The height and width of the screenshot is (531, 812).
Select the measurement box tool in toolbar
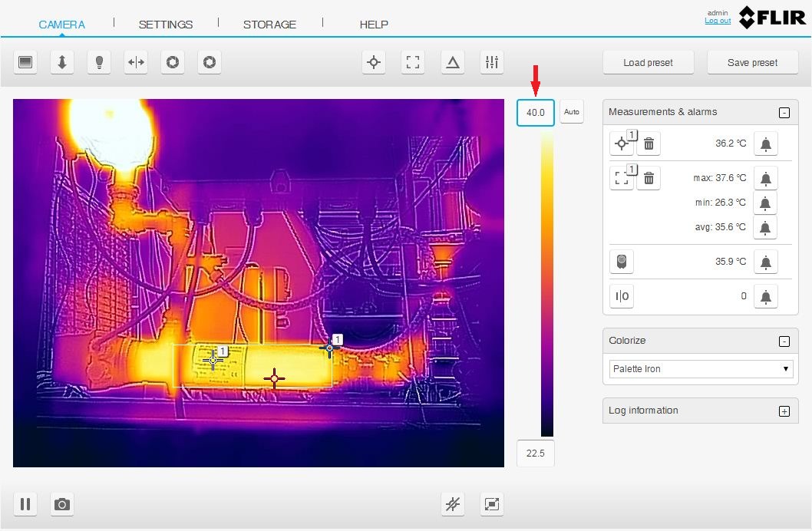[413, 63]
